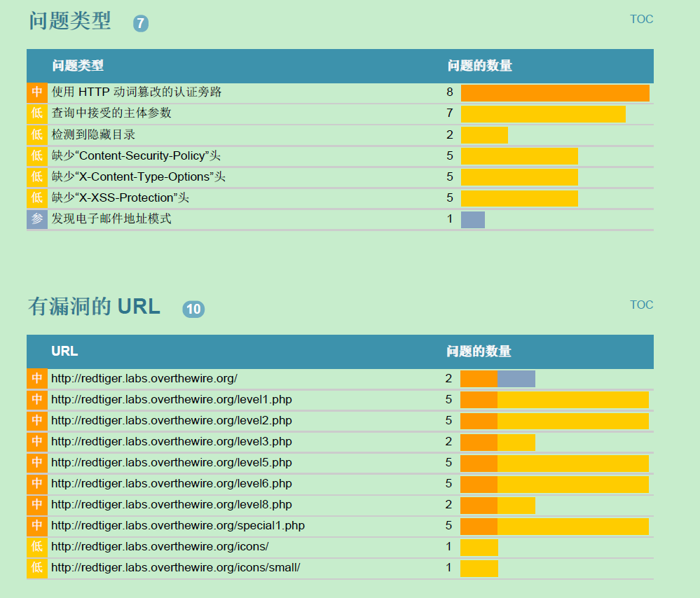Click blue-gray bar segment in redtiger root URL row
The height and width of the screenshot is (598, 700).
516,379
